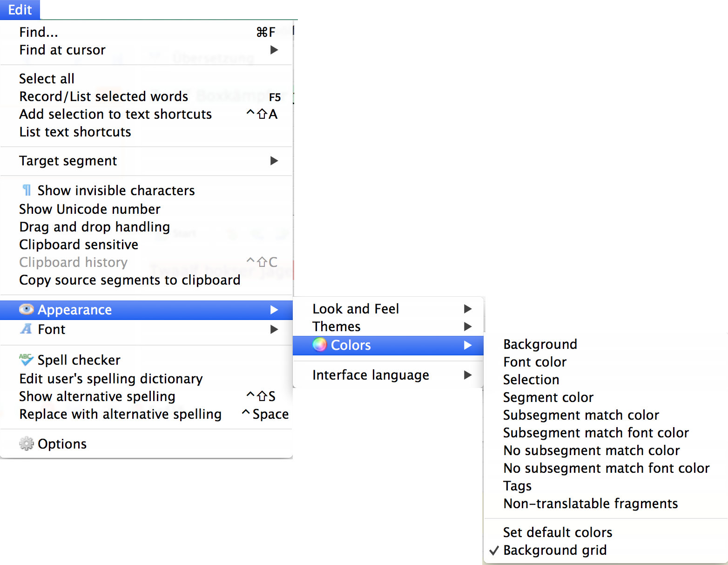728x565 pixels.
Task: Expand the Themes submenu arrow
Action: [x=468, y=327]
